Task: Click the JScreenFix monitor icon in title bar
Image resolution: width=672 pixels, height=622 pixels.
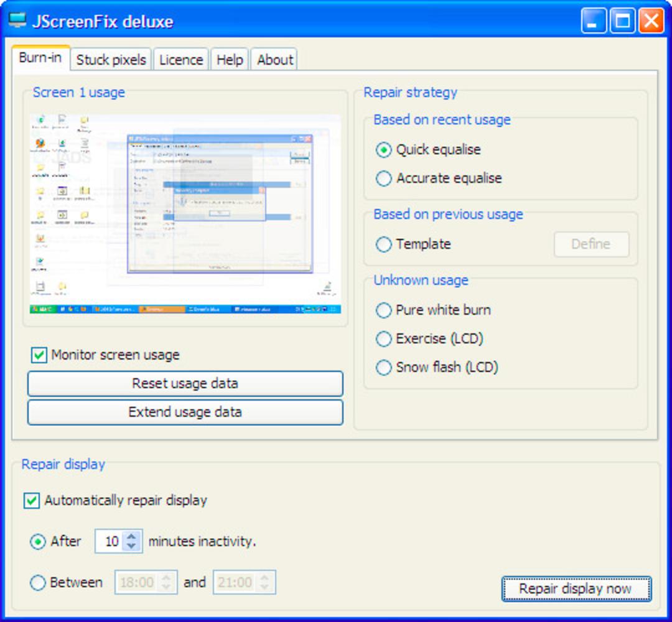Action: point(17,20)
